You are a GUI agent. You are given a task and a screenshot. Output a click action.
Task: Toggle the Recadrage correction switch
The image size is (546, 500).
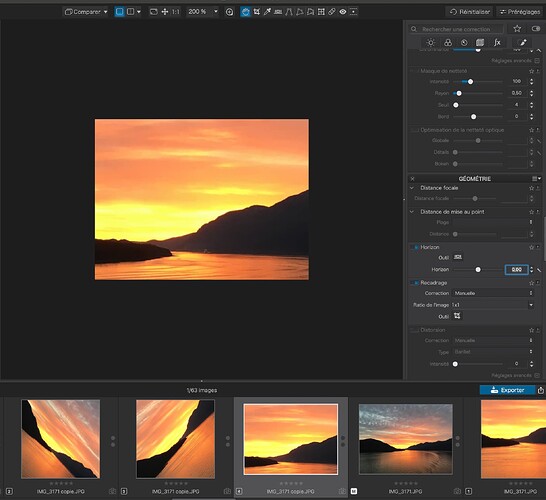point(415,283)
